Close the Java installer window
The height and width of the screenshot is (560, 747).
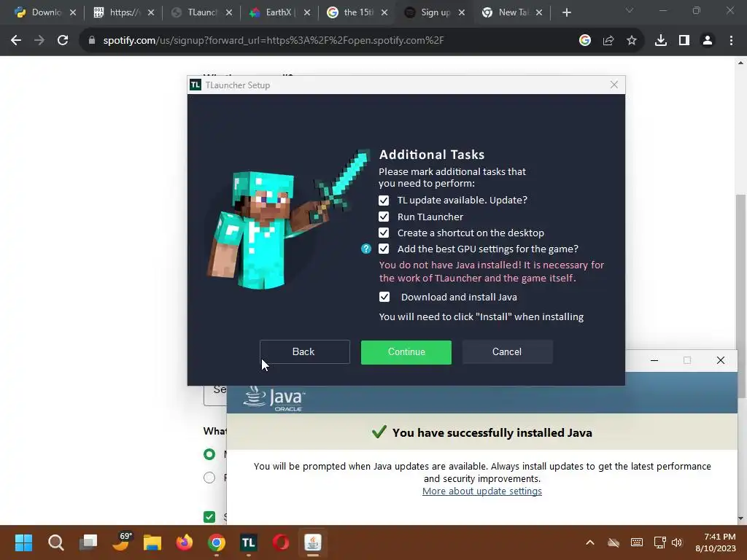pyautogui.click(x=720, y=360)
